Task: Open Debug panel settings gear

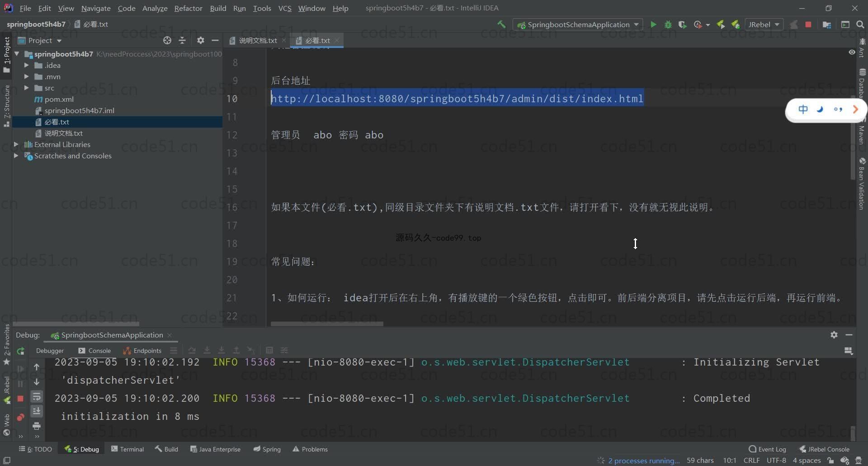Action: [834, 335]
